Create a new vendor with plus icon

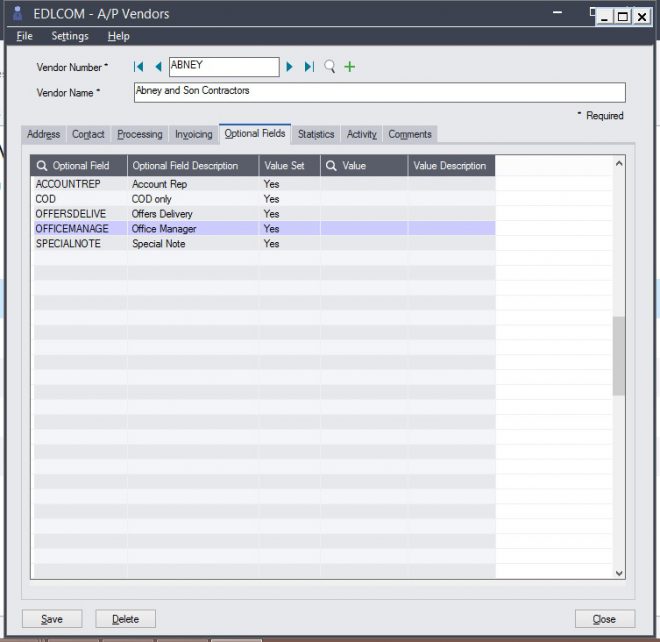pos(349,67)
